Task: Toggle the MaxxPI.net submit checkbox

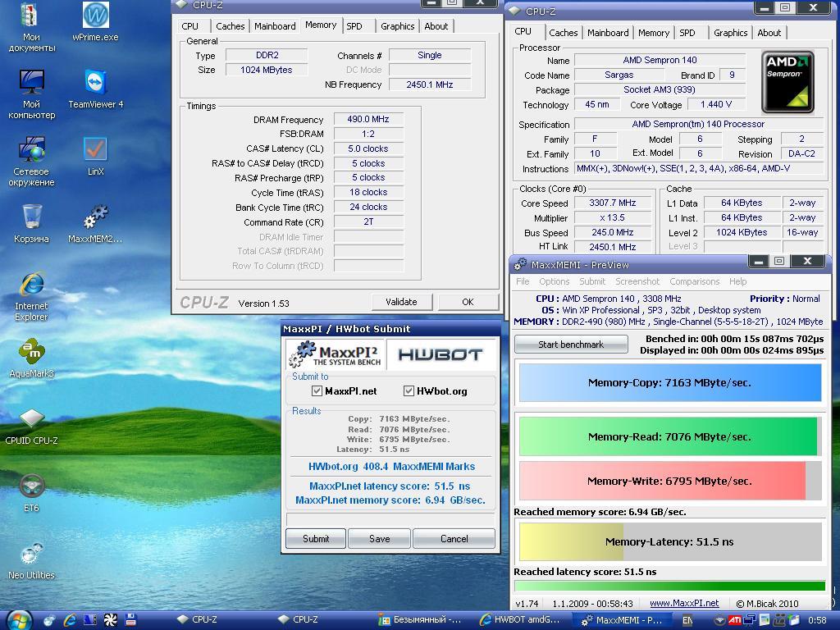Action: click(x=317, y=391)
